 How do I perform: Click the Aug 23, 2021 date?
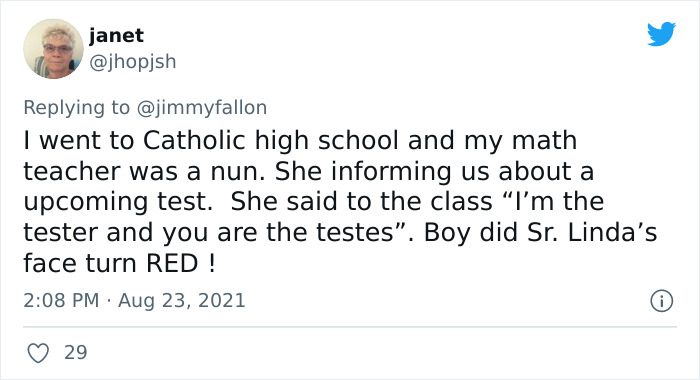coord(182,300)
